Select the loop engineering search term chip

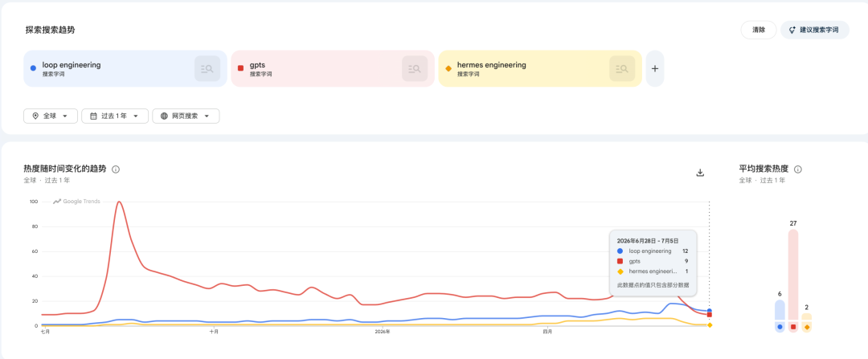(125, 68)
